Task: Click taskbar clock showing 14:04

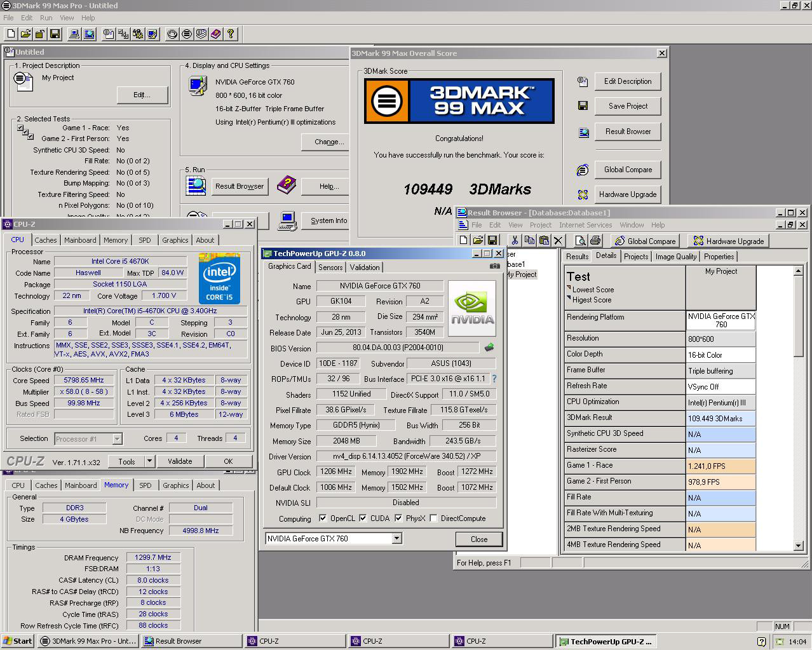Action: (x=797, y=642)
